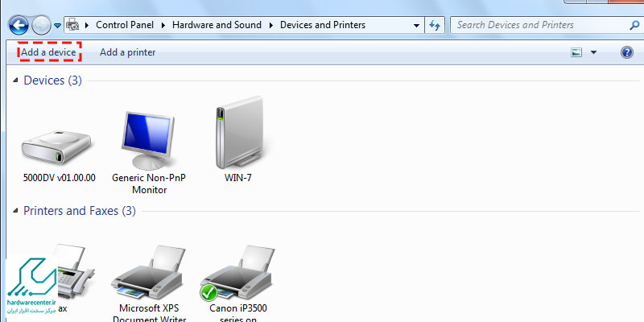Click the Canon iP3500 series label
Screen dimensions: 644x322
(238, 313)
